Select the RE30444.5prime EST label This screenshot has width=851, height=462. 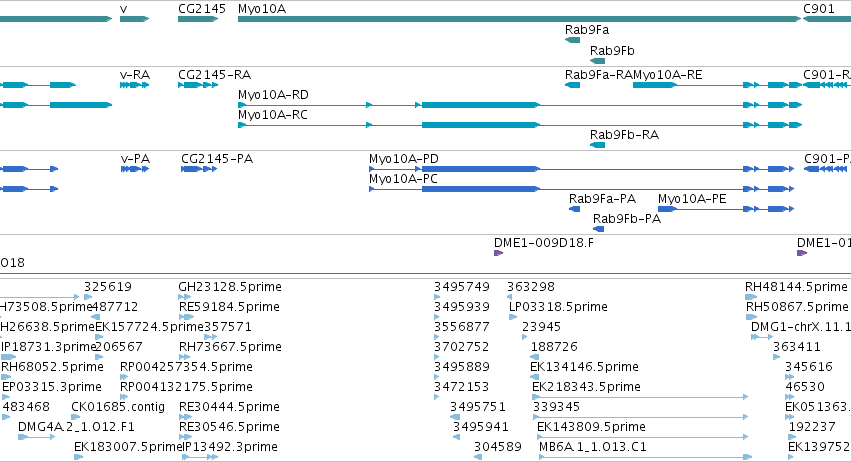(229, 407)
